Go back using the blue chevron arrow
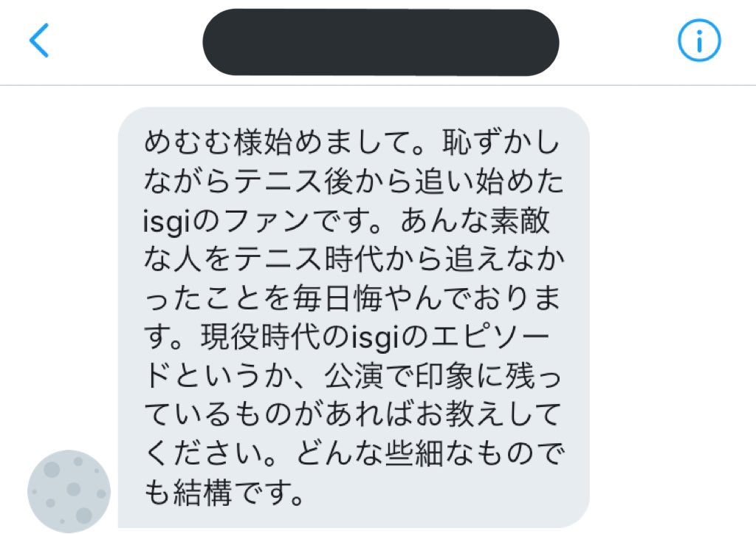This screenshot has height=534, width=756. [39, 41]
